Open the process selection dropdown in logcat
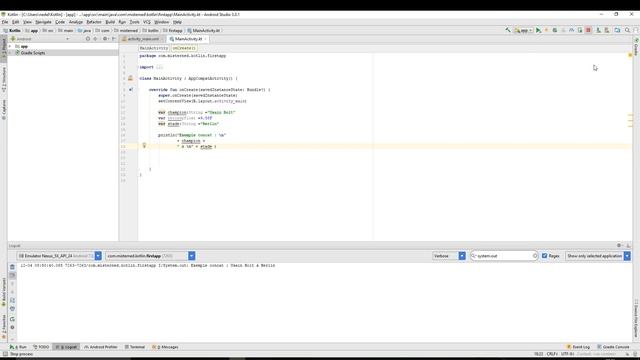Image resolution: width=640 pixels, height=360 pixels. pos(150,256)
